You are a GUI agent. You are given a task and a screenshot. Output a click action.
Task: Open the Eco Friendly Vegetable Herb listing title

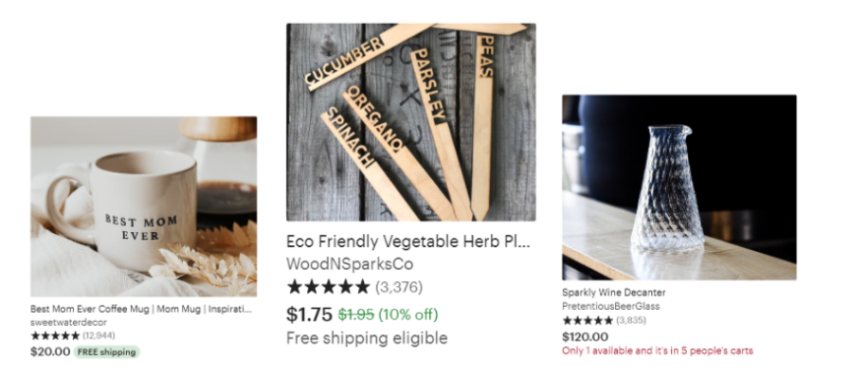click(x=408, y=242)
